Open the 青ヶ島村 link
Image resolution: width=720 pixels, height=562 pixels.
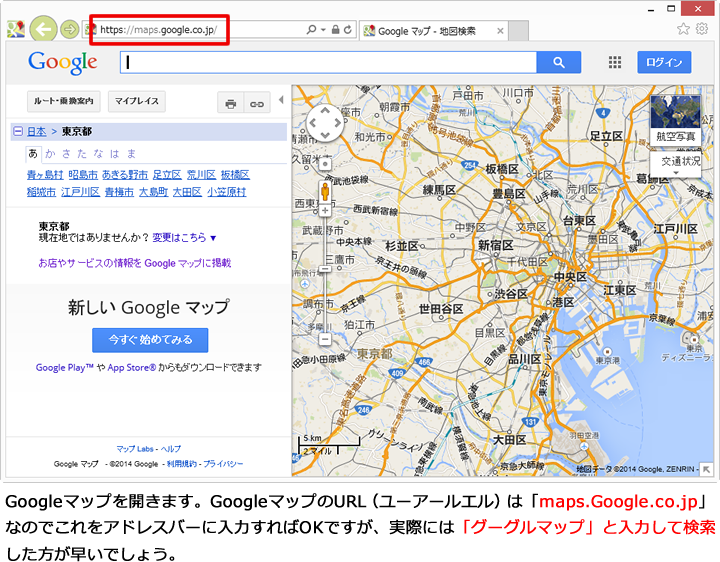point(45,175)
